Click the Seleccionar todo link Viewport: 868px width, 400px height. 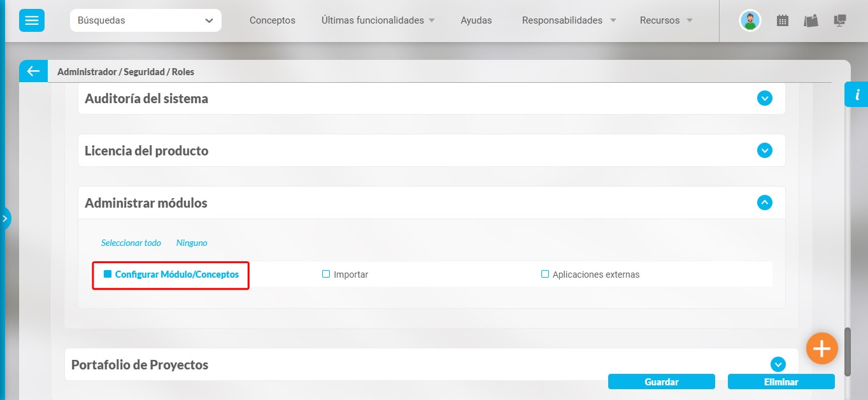pos(131,243)
